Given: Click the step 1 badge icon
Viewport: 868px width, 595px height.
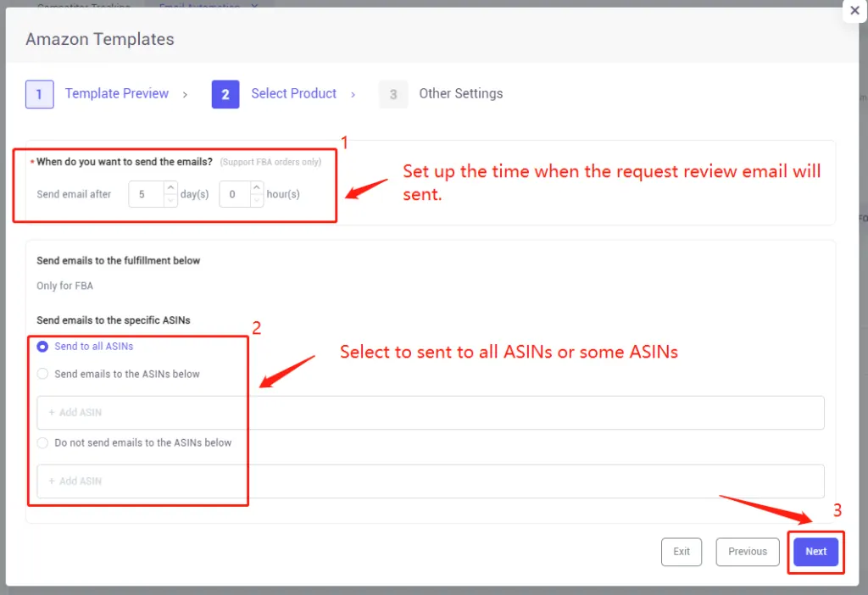Looking at the screenshot, I should 39,94.
